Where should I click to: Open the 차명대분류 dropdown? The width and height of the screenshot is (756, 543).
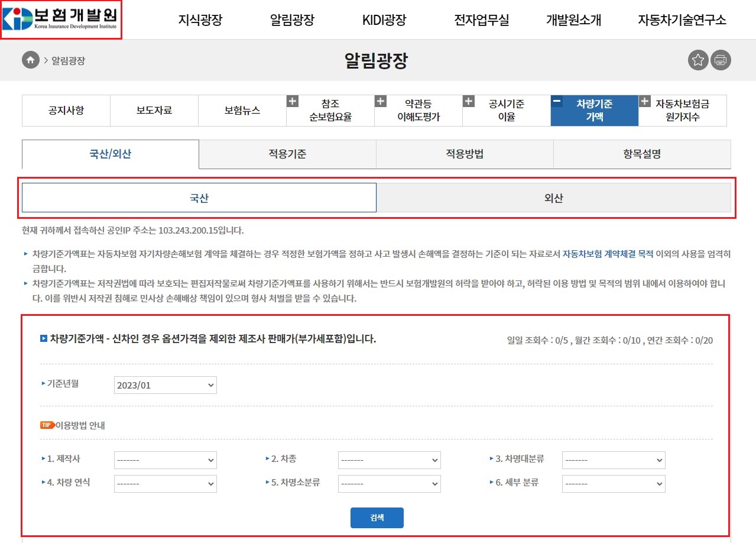[613, 460]
